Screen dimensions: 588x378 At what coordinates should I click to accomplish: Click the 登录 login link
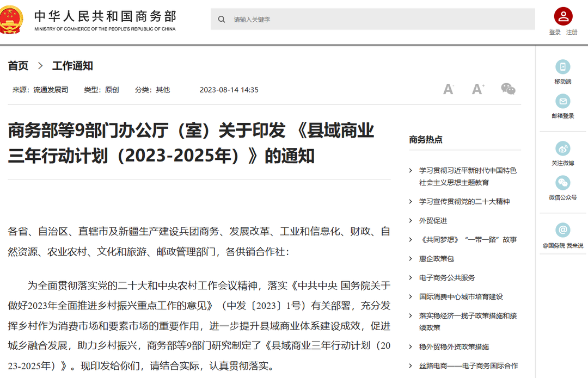(x=554, y=31)
